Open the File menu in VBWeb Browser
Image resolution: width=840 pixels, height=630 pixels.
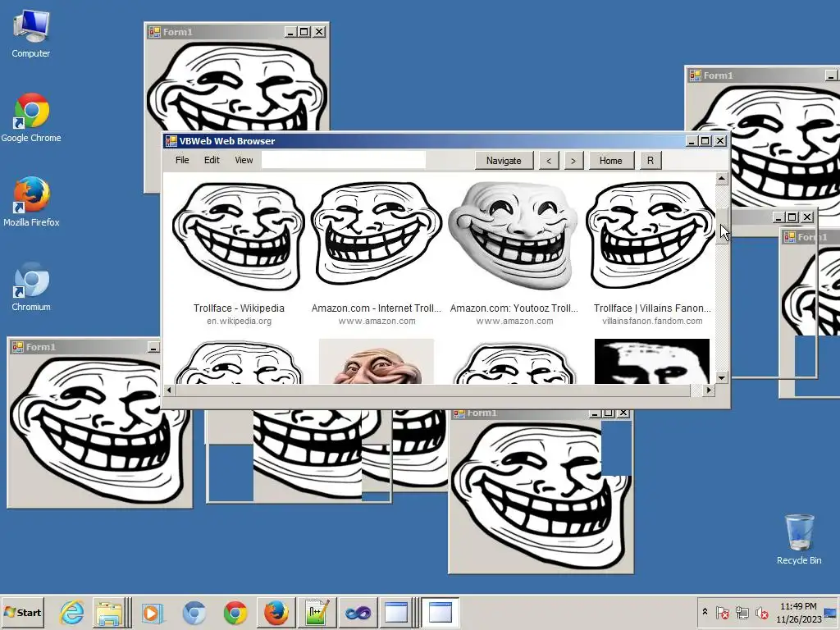tap(182, 160)
